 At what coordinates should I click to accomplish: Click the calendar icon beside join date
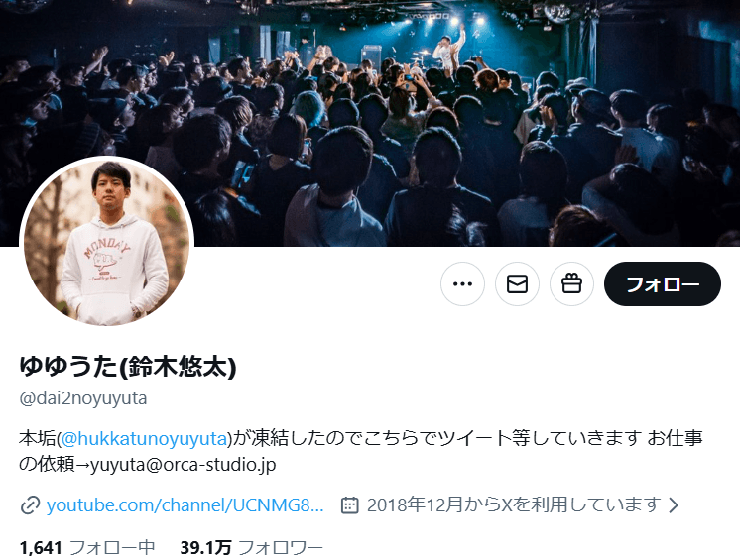pos(350,505)
